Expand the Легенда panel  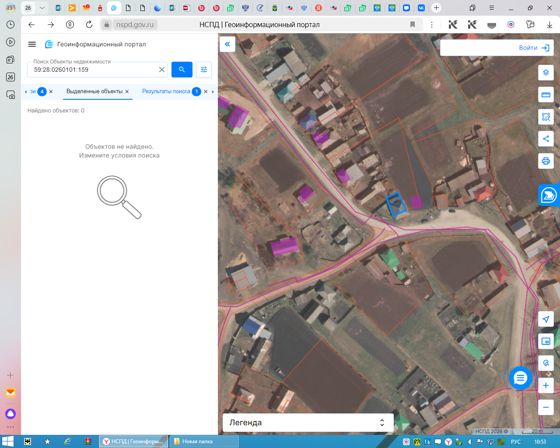[x=308, y=423]
